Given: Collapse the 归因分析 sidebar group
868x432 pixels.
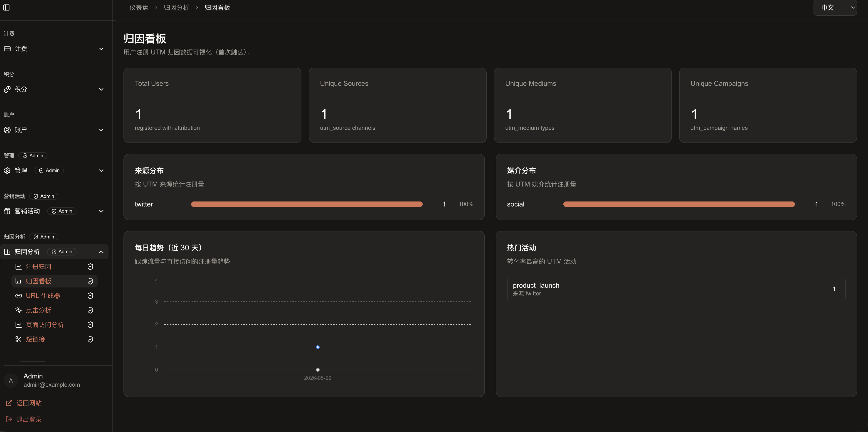Looking at the screenshot, I should (54, 252).
